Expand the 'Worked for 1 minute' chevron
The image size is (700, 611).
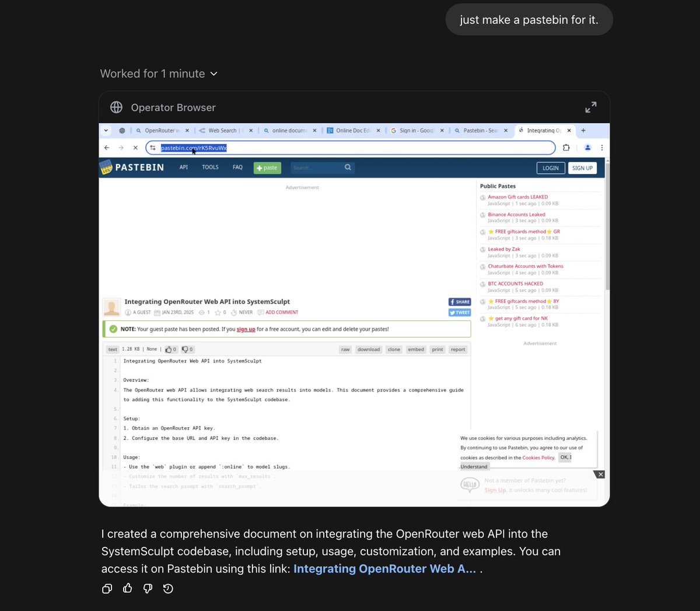coord(213,74)
